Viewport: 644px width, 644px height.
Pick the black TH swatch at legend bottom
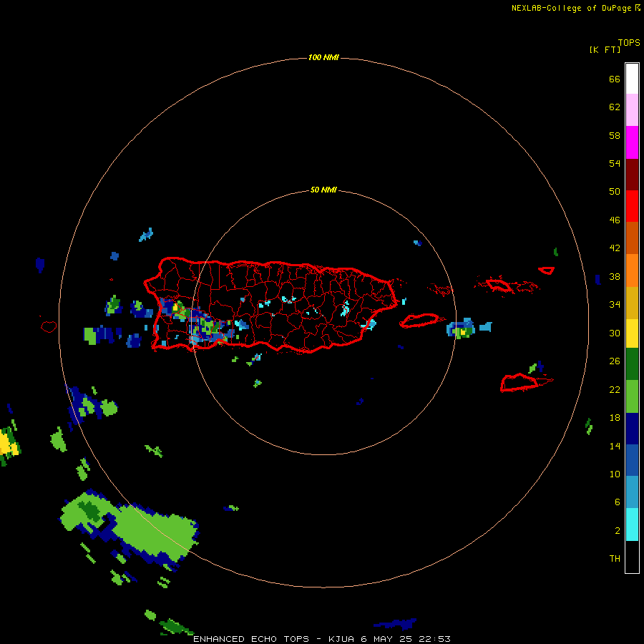point(632,557)
